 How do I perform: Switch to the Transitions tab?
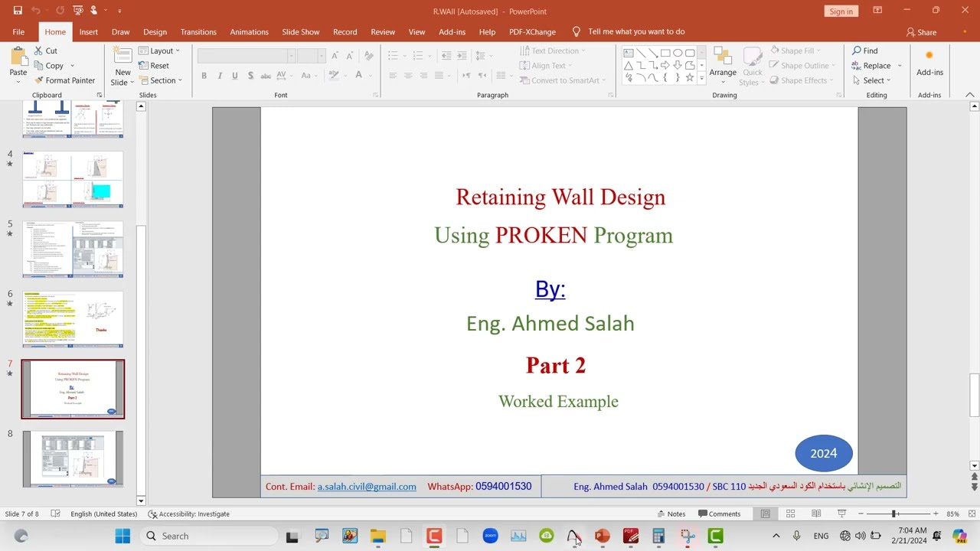(198, 32)
